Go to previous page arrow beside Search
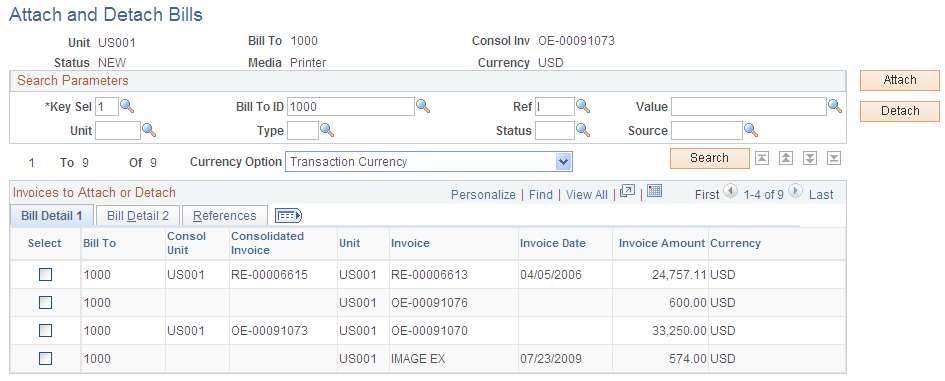945x381 pixels. click(x=786, y=159)
